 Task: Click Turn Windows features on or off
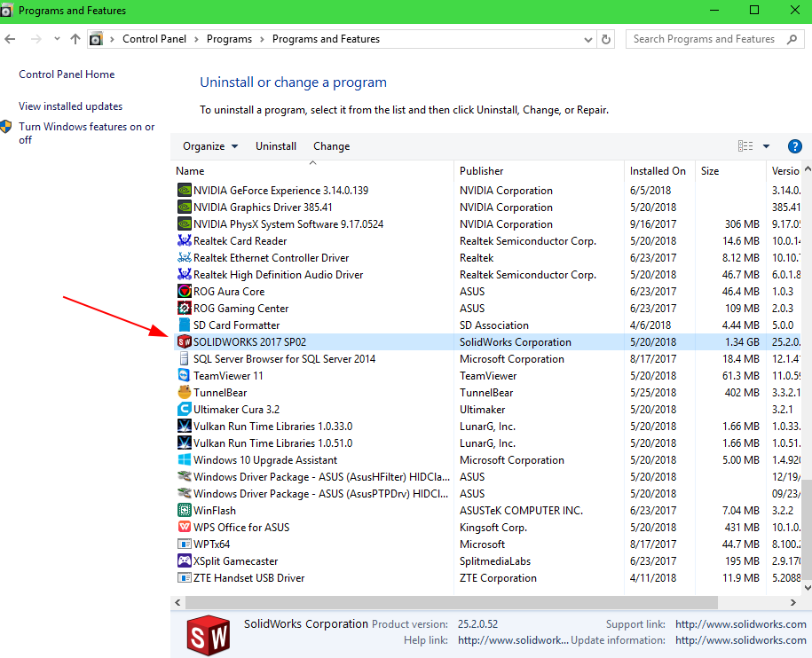pyautogui.click(x=86, y=133)
